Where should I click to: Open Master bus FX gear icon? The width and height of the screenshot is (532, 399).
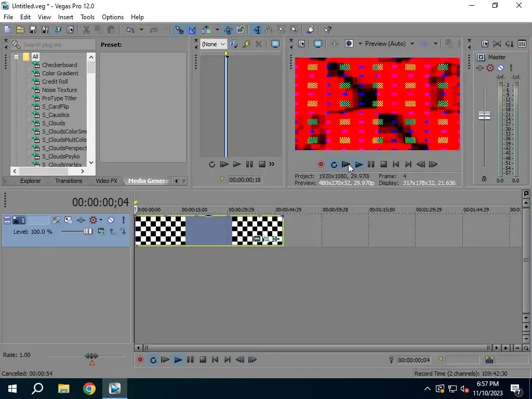[x=490, y=68]
